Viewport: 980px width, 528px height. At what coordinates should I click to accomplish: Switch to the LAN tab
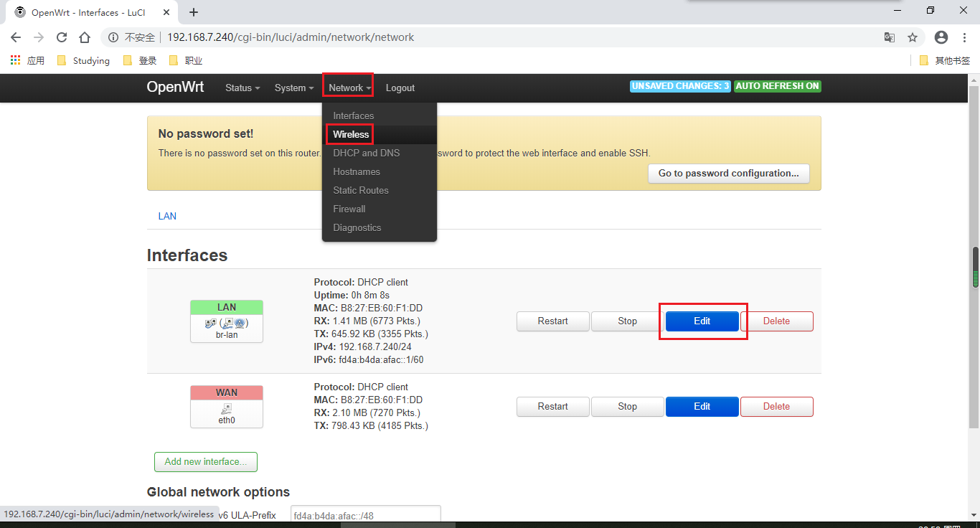point(167,216)
